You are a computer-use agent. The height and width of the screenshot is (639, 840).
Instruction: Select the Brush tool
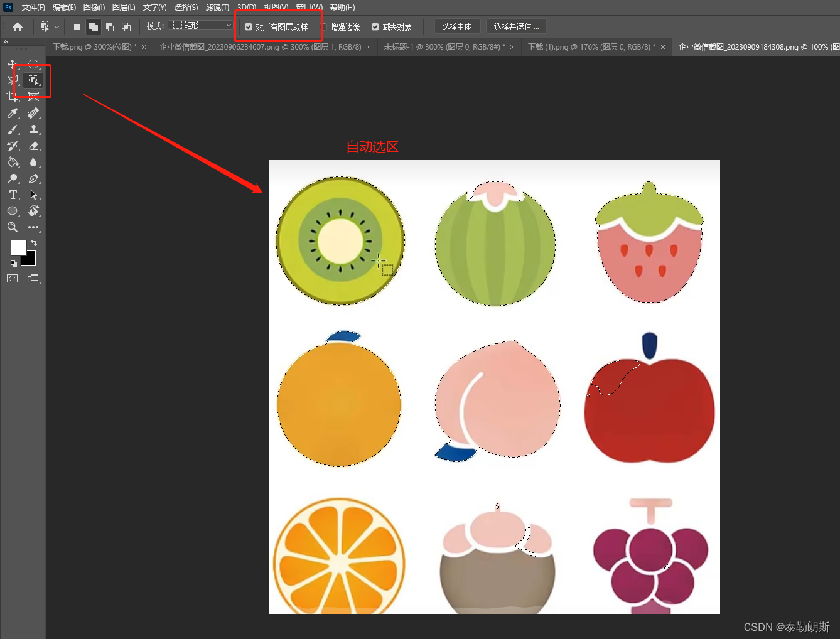coord(12,129)
